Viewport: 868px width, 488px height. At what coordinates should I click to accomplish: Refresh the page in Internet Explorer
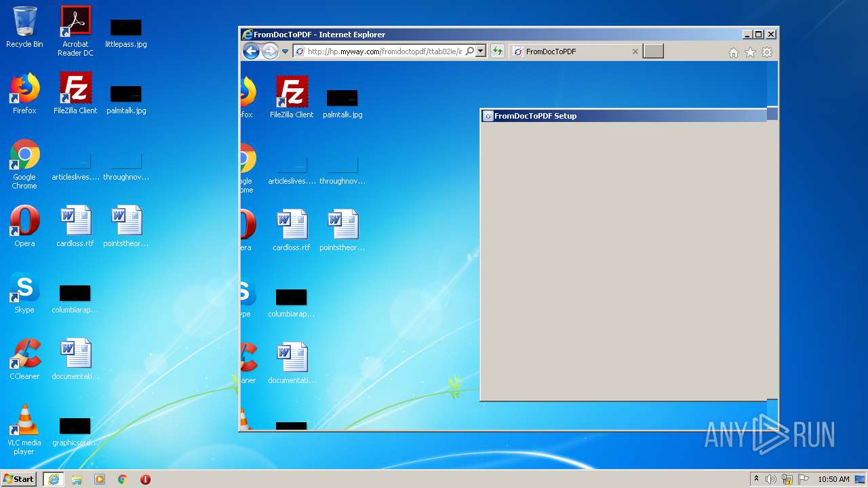pyautogui.click(x=497, y=52)
